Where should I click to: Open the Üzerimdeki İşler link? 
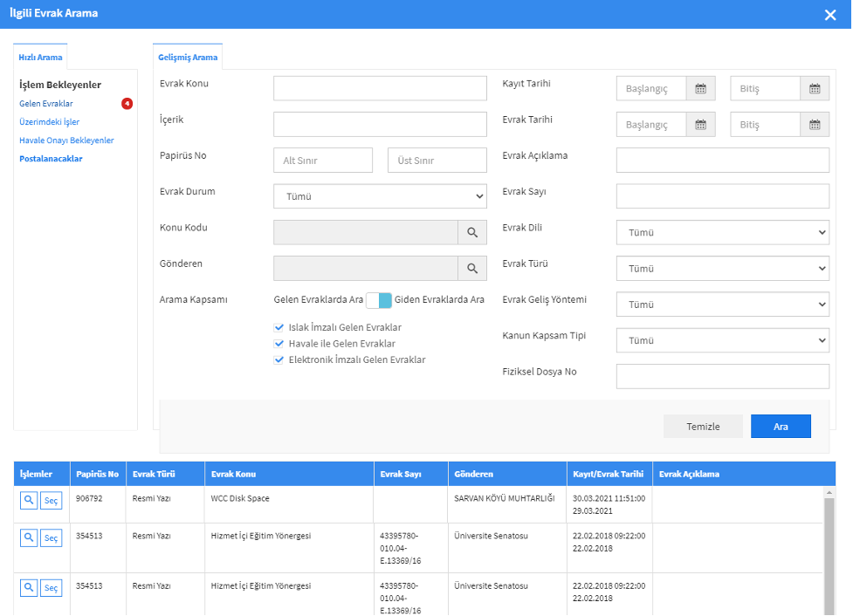coord(50,122)
